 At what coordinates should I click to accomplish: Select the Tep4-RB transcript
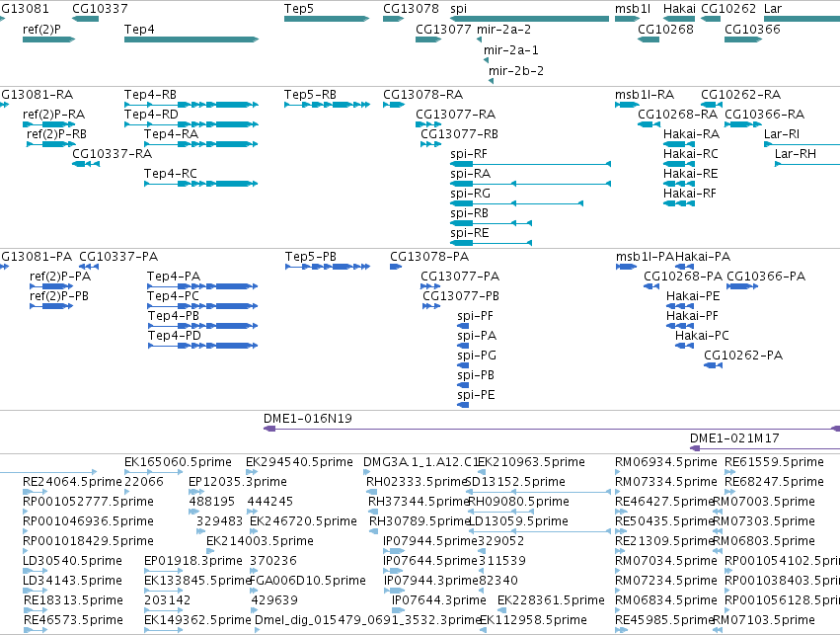[191, 105]
